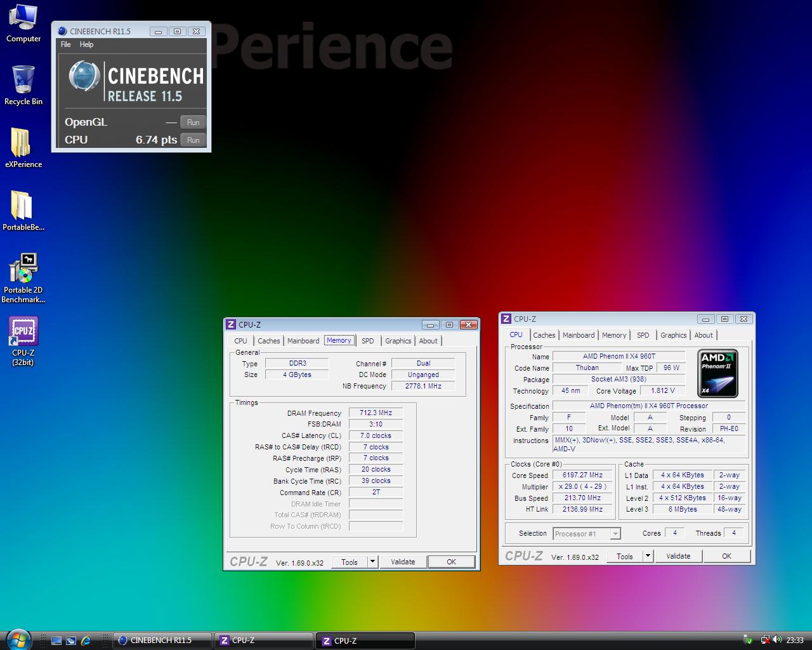The width and height of the screenshot is (812, 650).
Task: Select Portable 2D Benchmark desktop icon
Action: [23, 278]
